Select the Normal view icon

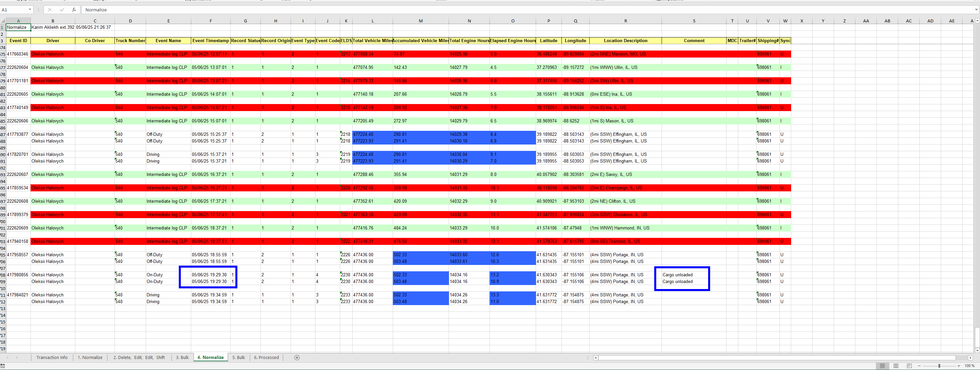coord(882,366)
